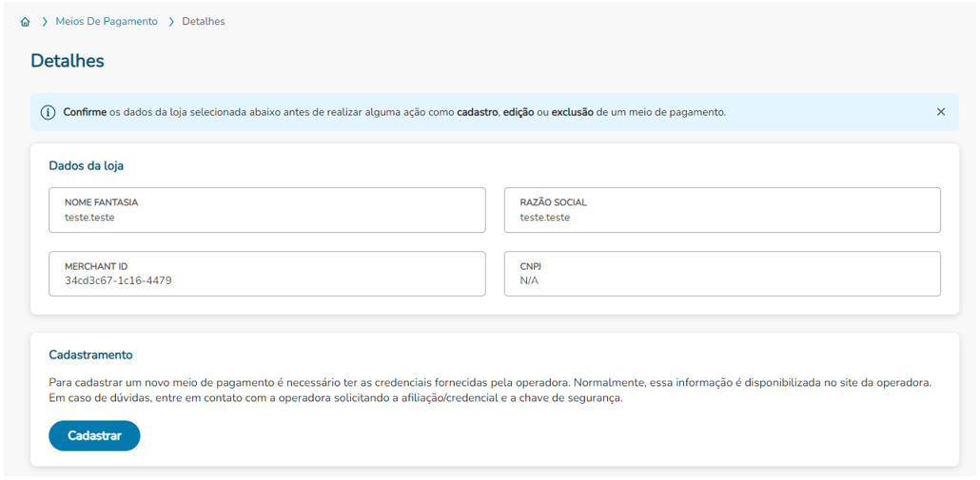Start registration with the Cadastrar button

[94, 435]
